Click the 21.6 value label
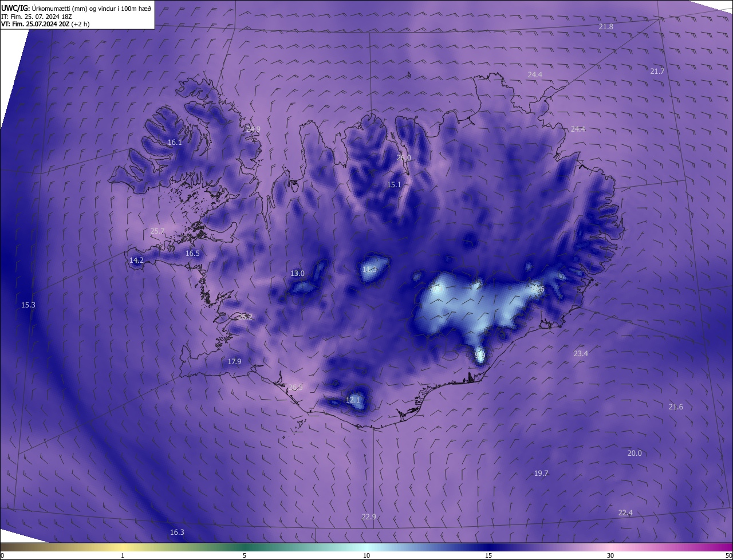Image resolution: width=733 pixels, height=560 pixels. coord(676,407)
